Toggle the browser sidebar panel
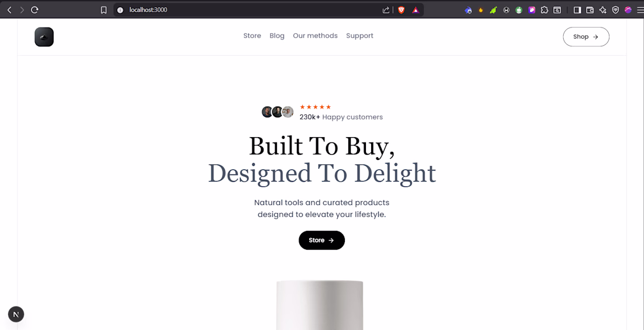 click(577, 10)
